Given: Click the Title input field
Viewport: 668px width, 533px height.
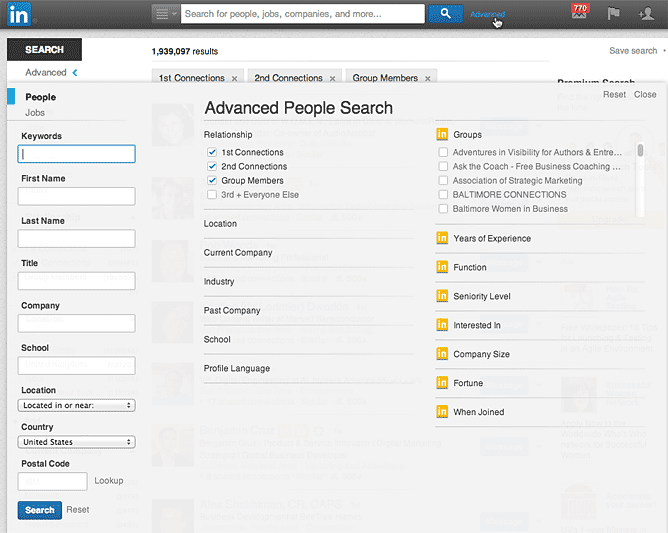Looking at the screenshot, I should [x=77, y=281].
